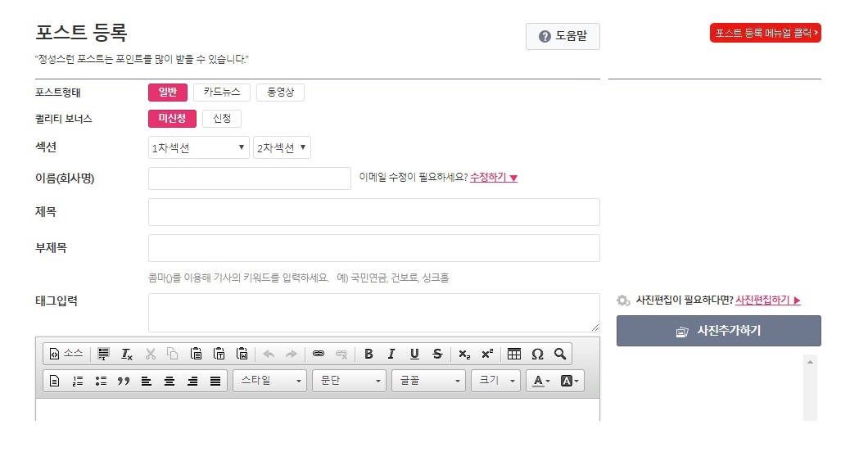Image resolution: width=868 pixels, height=470 pixels.
Task: Toggle bold formatting
Action: click(368, 354)
